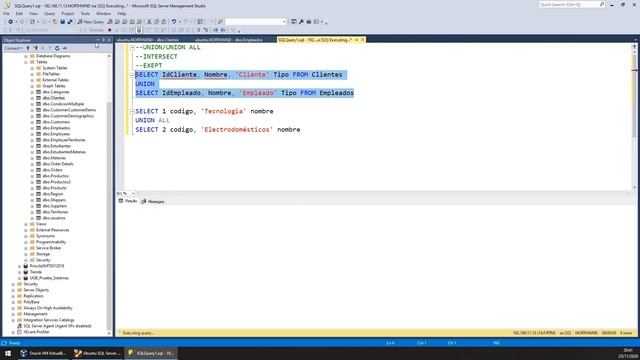Open the Window menu
Image resolution: width=640 pixels, height=360 pixels.
tap(103, 13)
